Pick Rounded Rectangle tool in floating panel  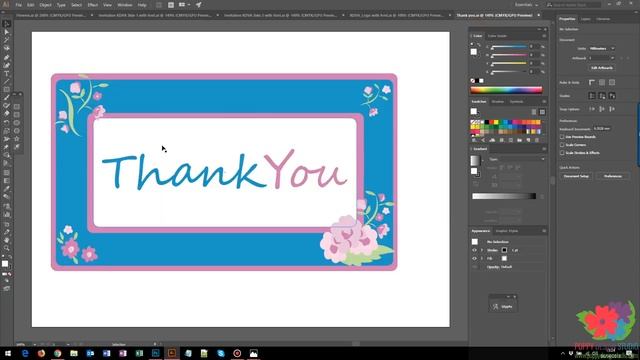tap(17, 115)
